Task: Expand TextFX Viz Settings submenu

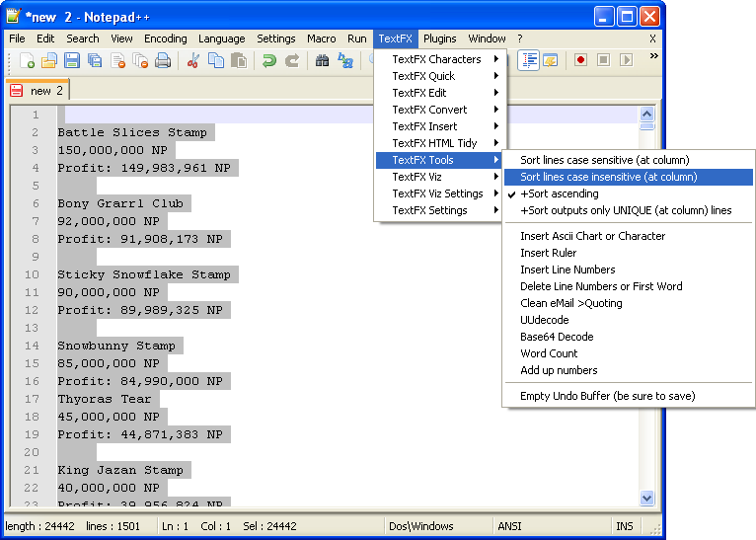Action: [x=440, y=193]
